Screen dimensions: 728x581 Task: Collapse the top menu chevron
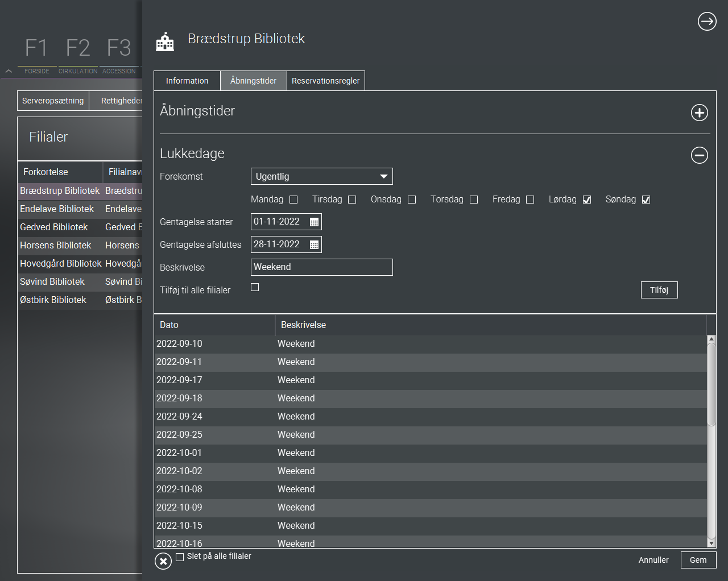point(9,71)
